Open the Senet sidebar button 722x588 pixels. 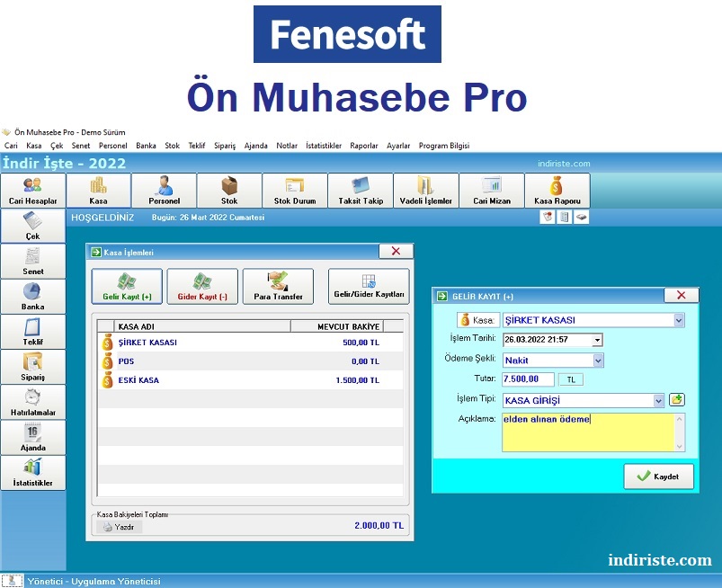(32, 261)
